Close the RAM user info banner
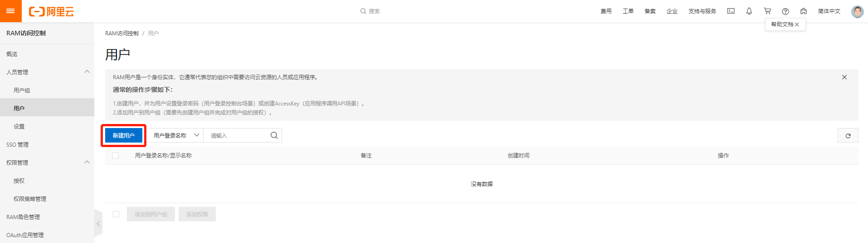This screenshot has width=868, height=243. click(x=844, y=77)
